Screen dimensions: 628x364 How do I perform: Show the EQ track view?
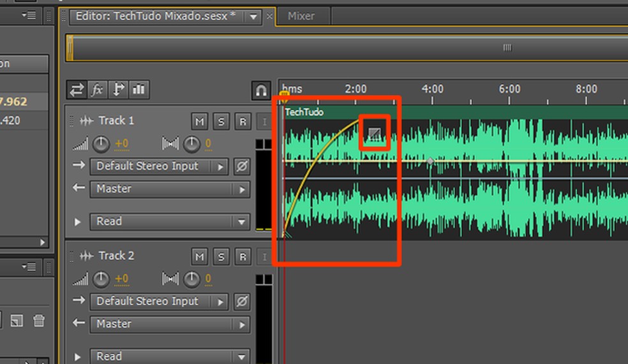[139, 89]
